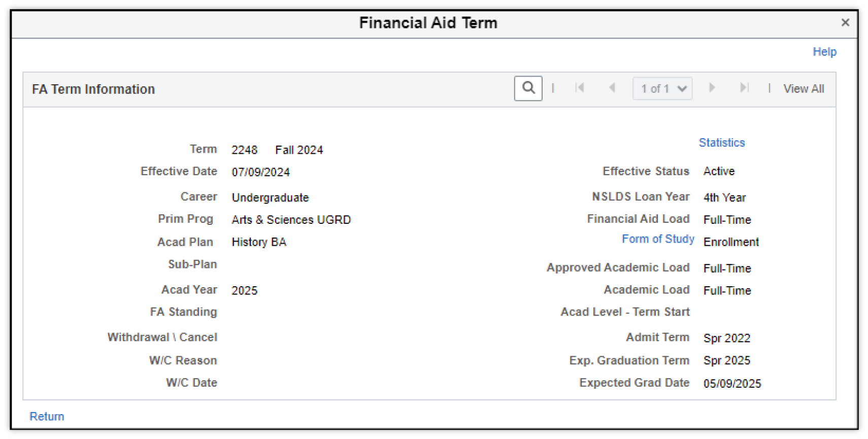Click the Expected Grad Date 05/09/2025
The height and width of the screenshot is (439, 868).
732,384
